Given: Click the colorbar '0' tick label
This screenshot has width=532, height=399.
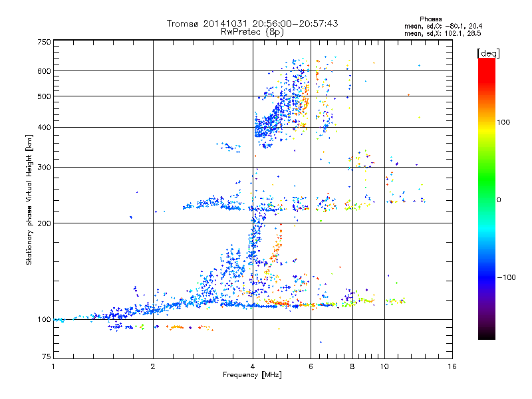Looking at the screenshot, I should (x=499, y=200).
